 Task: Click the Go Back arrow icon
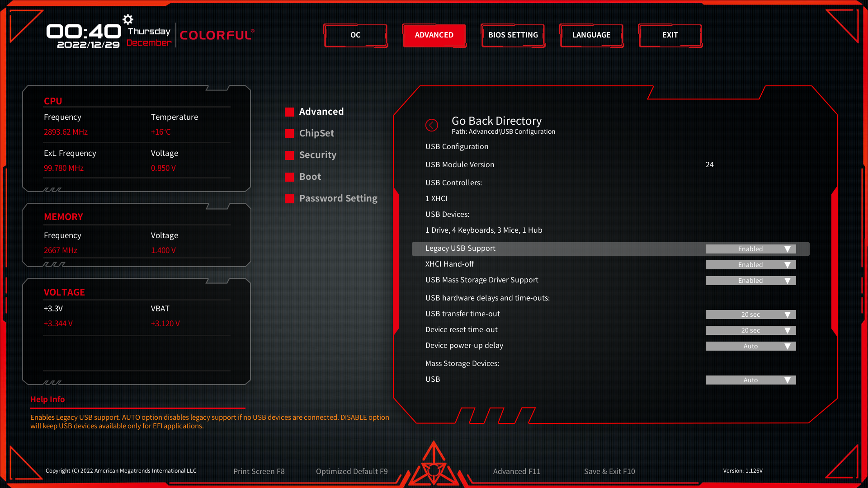click(431, 125)
